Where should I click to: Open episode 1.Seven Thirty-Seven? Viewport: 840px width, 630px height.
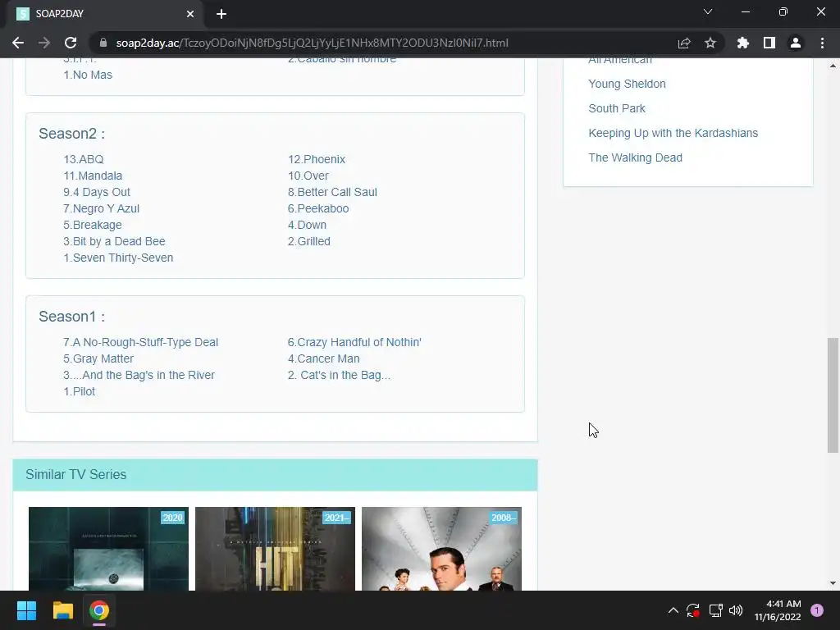coord(118,258)
